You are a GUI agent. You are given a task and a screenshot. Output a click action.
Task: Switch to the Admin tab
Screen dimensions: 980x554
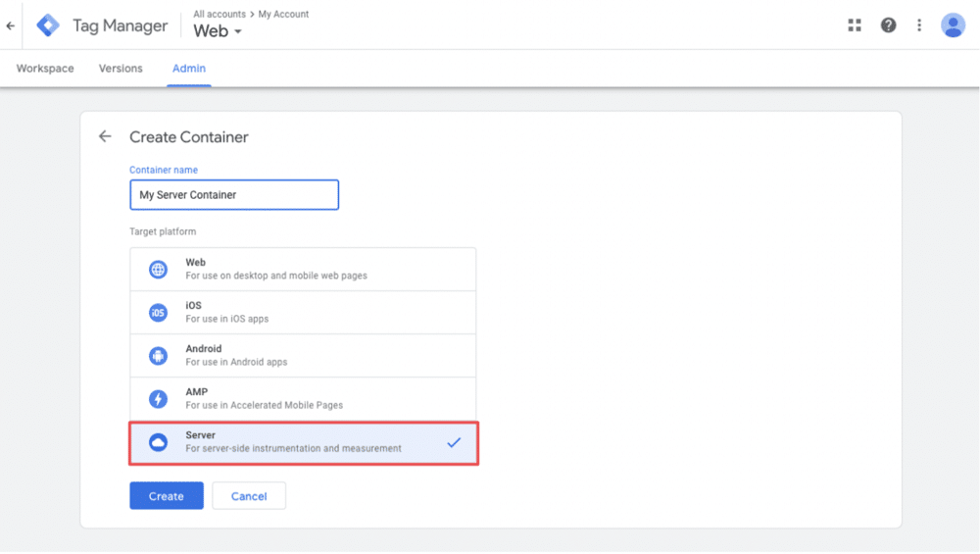click(x=189, y=69)
